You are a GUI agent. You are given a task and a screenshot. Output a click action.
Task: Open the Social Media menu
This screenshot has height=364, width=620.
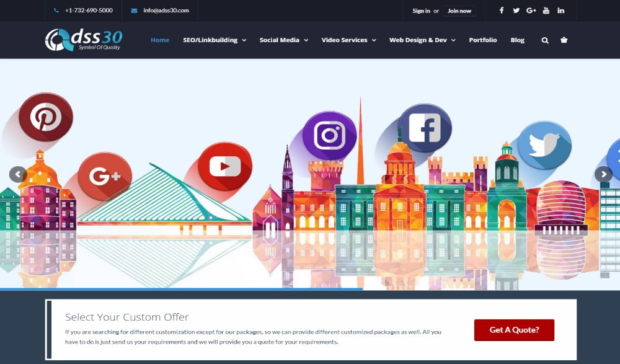[280, 40]
